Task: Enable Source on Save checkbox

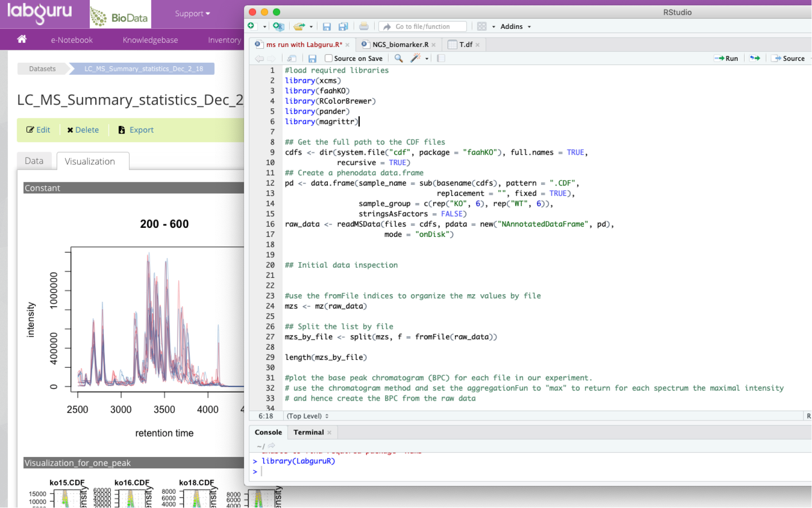Action: pos(329,58)
